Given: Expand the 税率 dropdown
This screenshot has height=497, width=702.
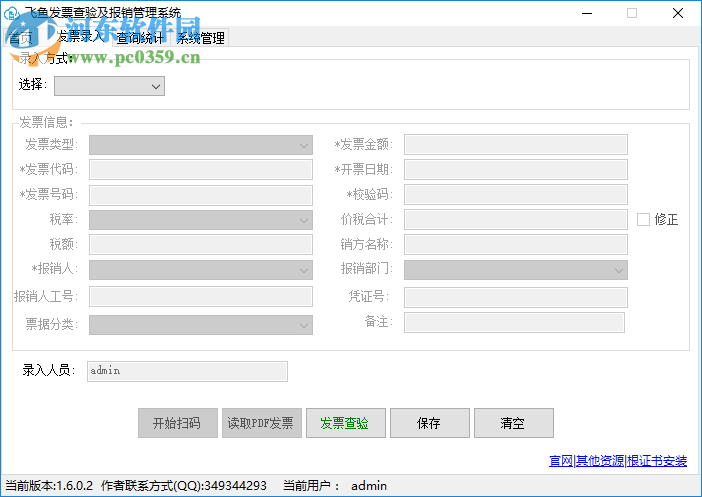Looking at the screenshot, I should (x=201, y=220).
